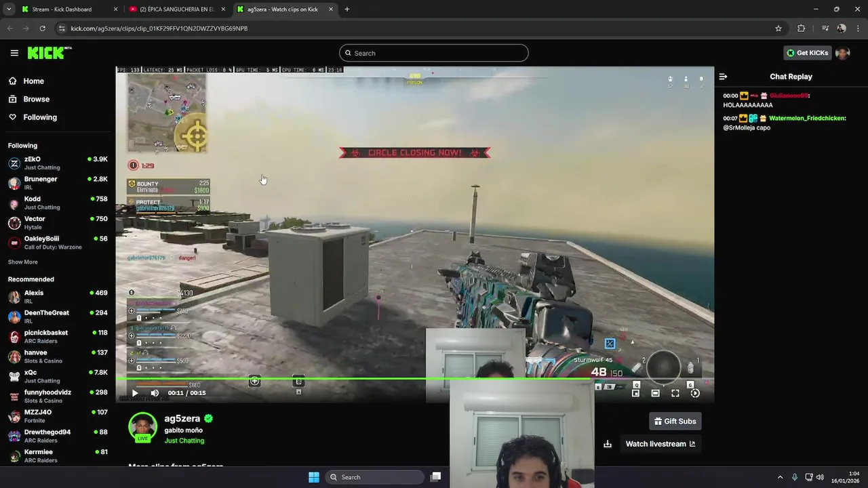868x488 pixels.
Task: Click xQc's avatar in Recommended
Action: point(14,376)
